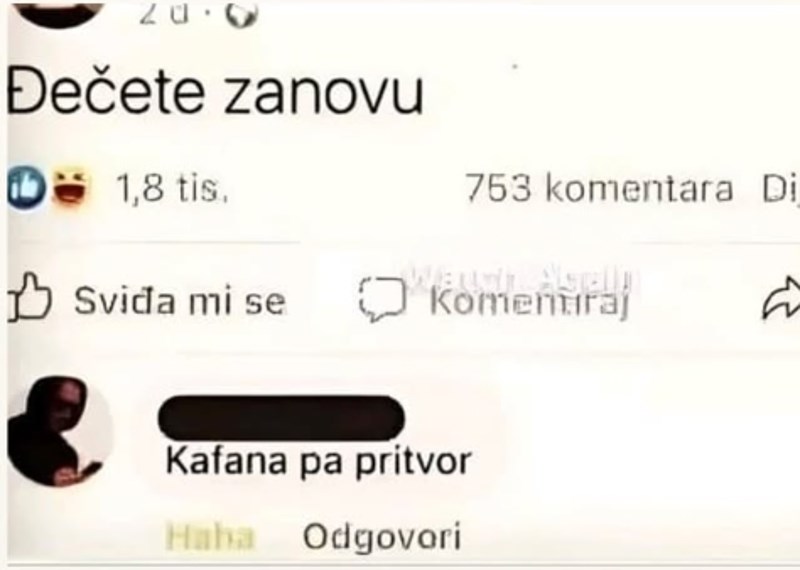Click Odgovori to reply to comment
Viewport: 800px width, 570px height.
click(382, 538)
